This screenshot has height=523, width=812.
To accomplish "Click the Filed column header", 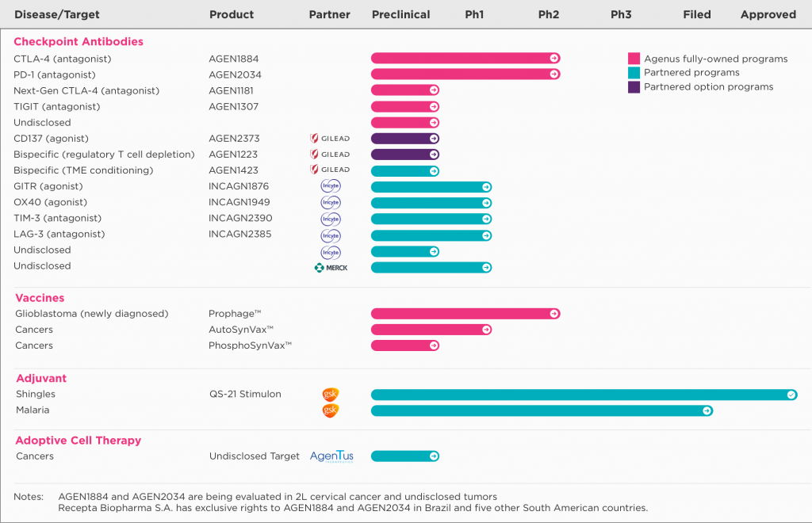I will pos(696,14).
